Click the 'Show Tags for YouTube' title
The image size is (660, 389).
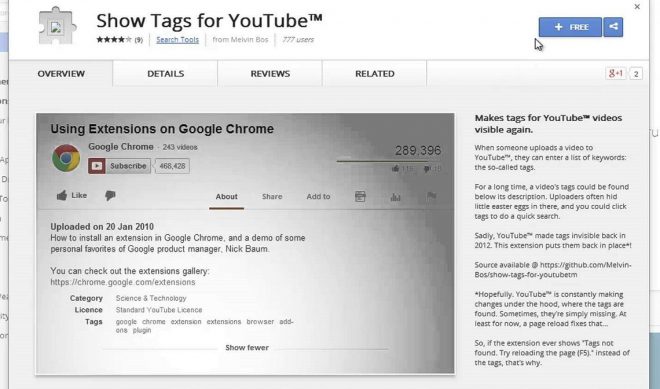pyautogui.click(x=209, y=20)
